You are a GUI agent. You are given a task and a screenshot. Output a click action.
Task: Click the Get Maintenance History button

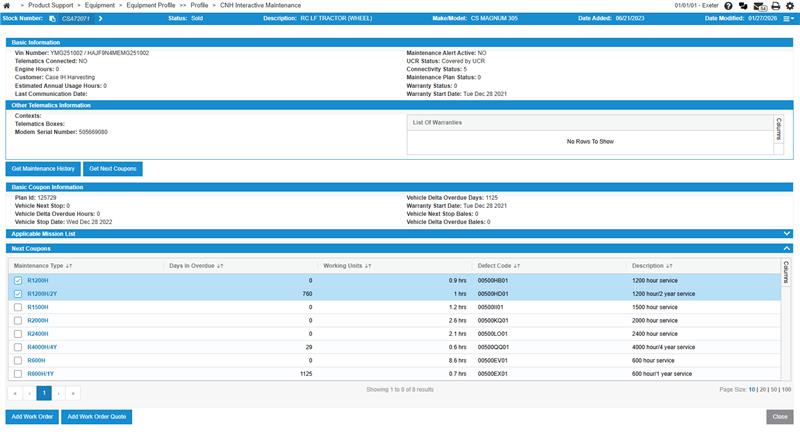pyautogui.click(x=43, y=168)
